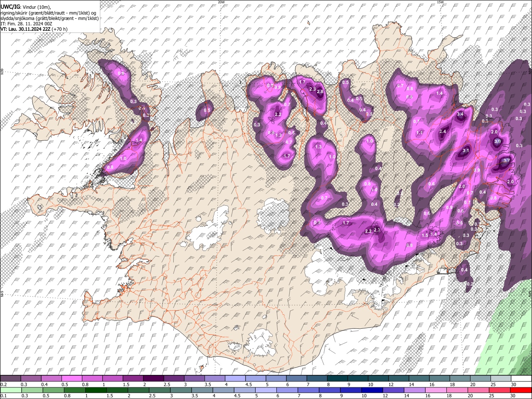Pick the palest green rain swatch 0.1 to 0.3

10,390
